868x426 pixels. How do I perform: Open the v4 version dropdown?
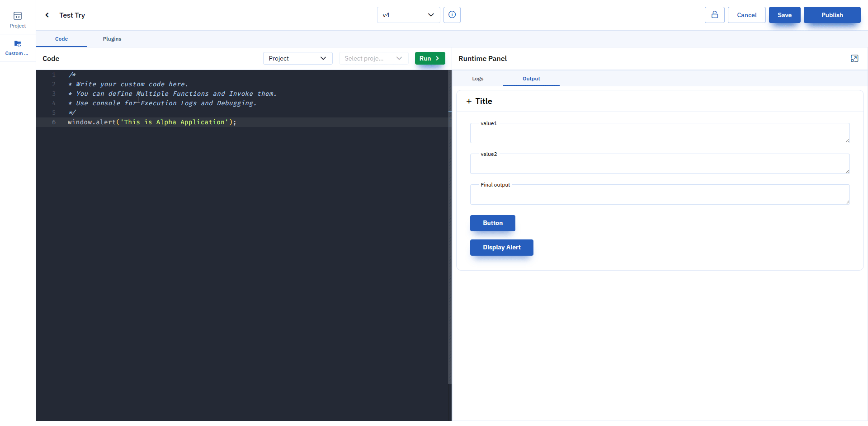pos(408,15)
